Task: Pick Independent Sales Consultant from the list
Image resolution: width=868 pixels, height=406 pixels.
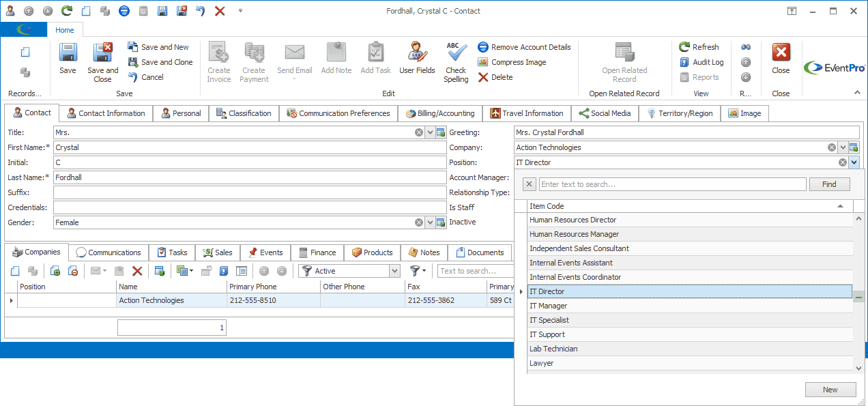Action: (690, 248)
